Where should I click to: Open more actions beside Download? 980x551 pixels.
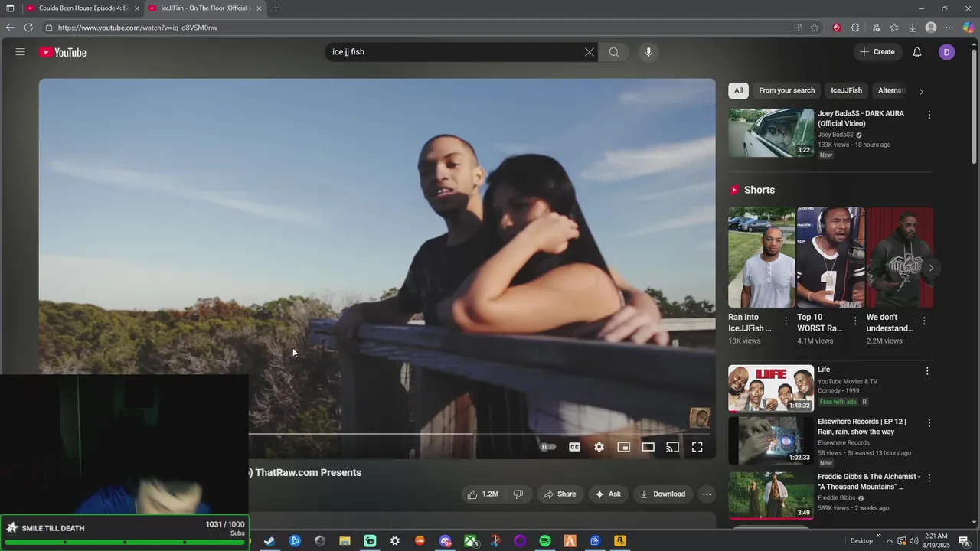pyautogui.click(x=707, y=494)
